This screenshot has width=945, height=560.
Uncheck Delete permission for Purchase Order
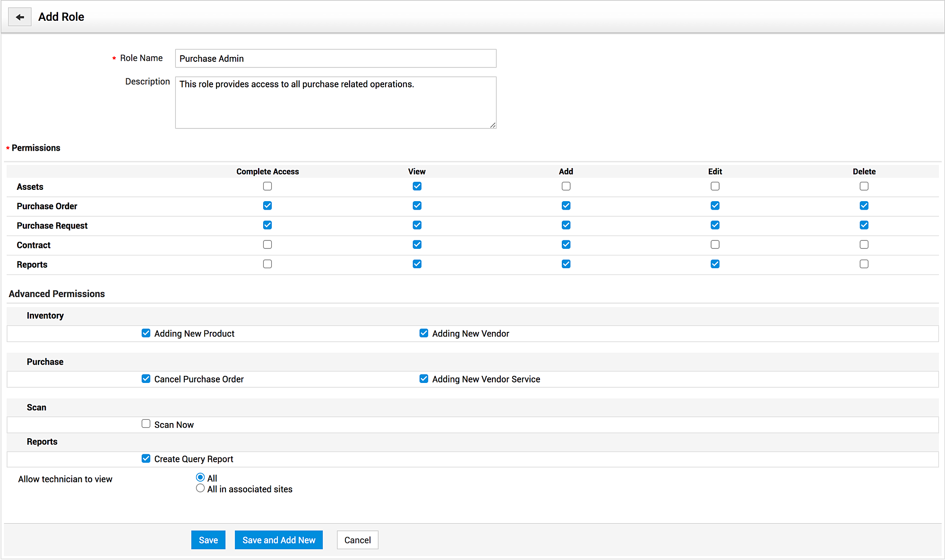864,205
